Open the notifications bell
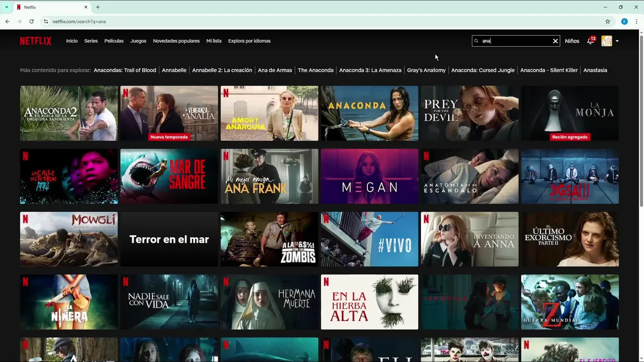Image resolution: width=644 pixels, height=362 pixels. (590, 41)
